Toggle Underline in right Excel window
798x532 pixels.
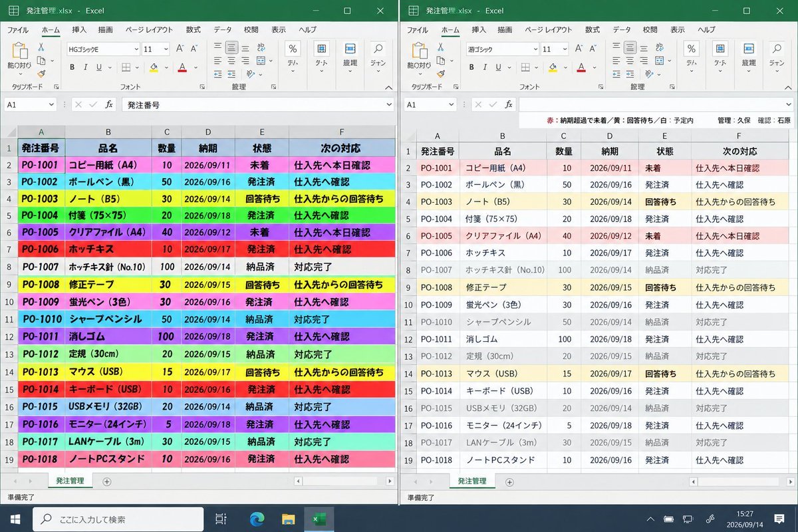tap(498, 67)
